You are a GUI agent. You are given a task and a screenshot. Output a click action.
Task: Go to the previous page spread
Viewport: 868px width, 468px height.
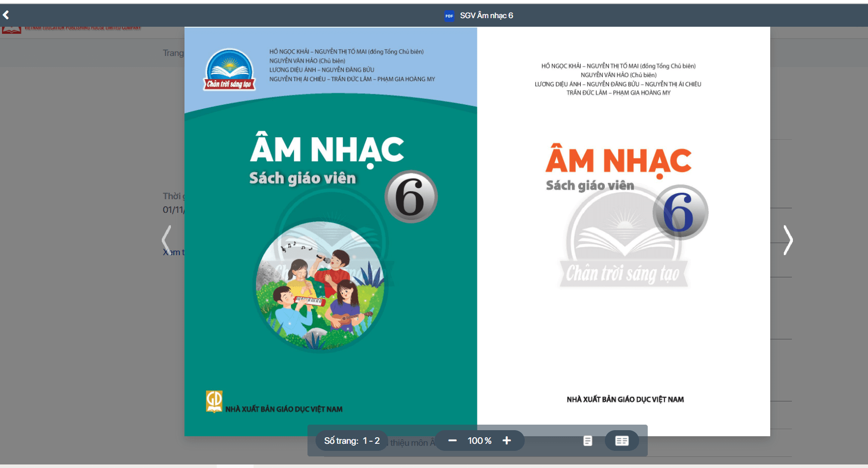166,240
